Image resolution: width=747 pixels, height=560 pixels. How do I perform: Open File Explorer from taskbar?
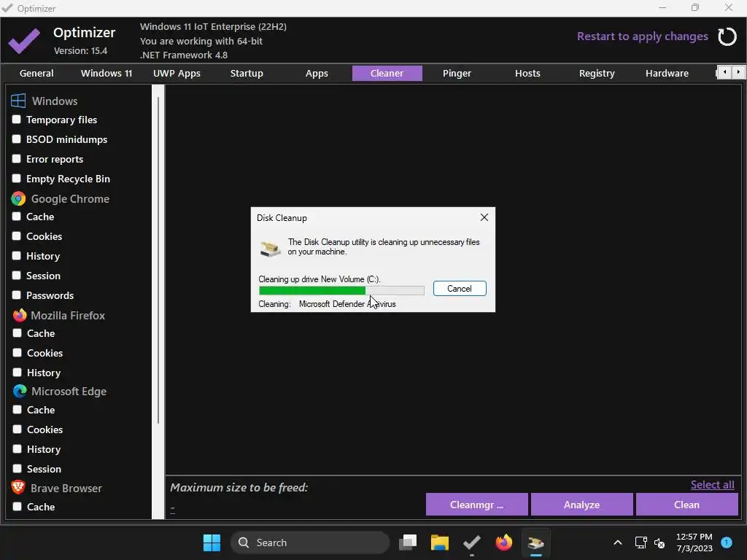point(440,542)
